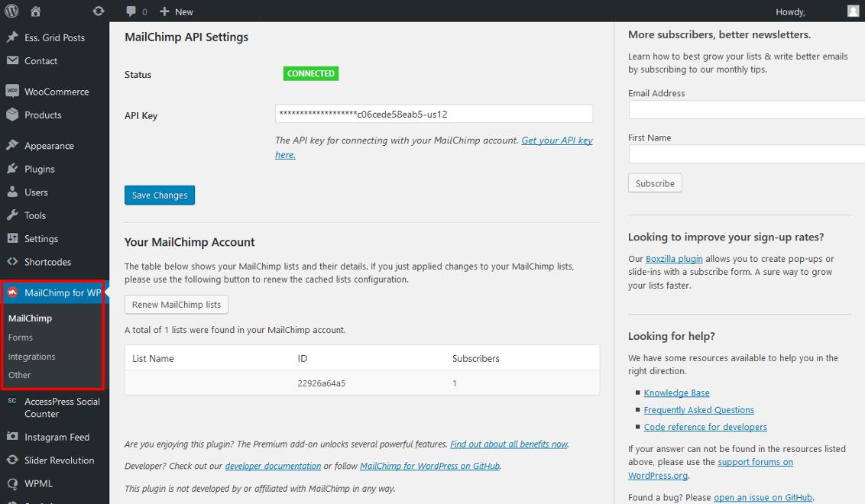
Task: Expand the Howdy user menu
Action: click(790, 11)
